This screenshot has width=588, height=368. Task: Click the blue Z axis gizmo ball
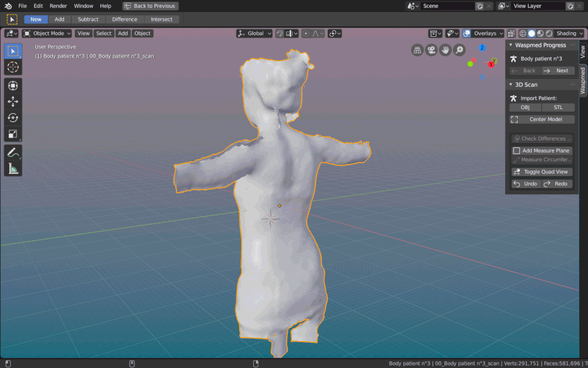click(482, 48)
